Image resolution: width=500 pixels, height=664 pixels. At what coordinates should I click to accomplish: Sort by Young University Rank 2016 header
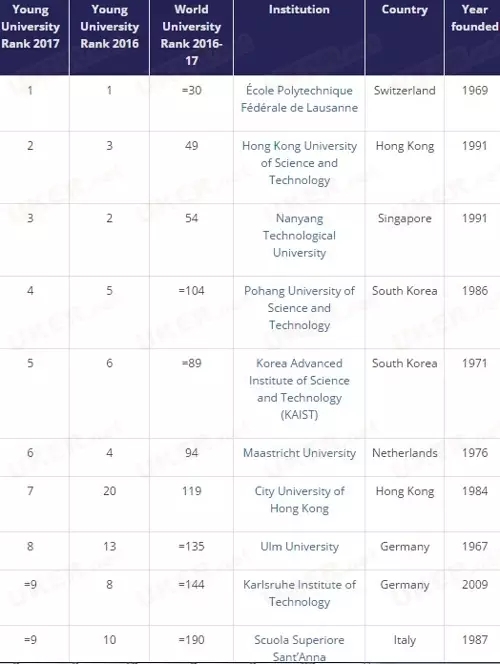109,26
